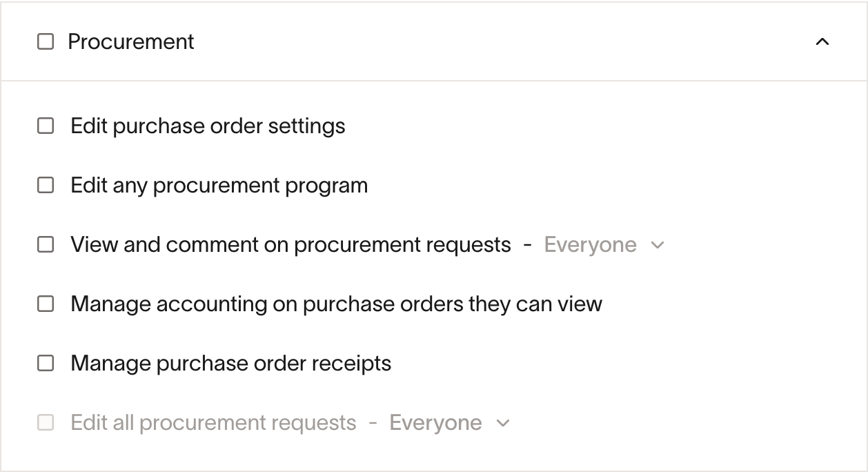Check View and comment on procurement requests
The height and width of the screenshot is (472, 868).
[46, 245]
